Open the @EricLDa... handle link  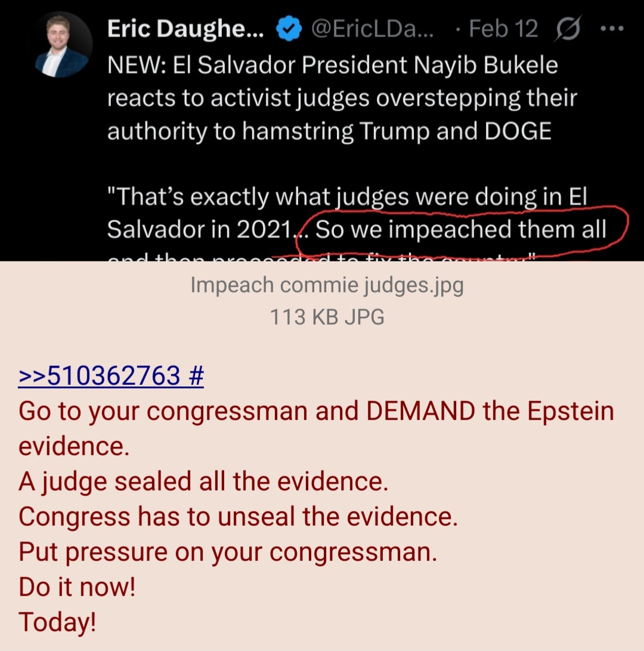pos(372,29)
